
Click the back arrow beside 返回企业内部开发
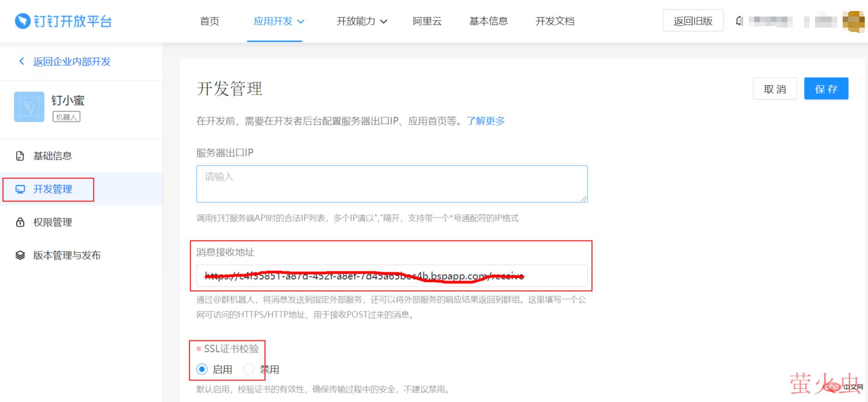pyautogui.click(x=22, y=61)
